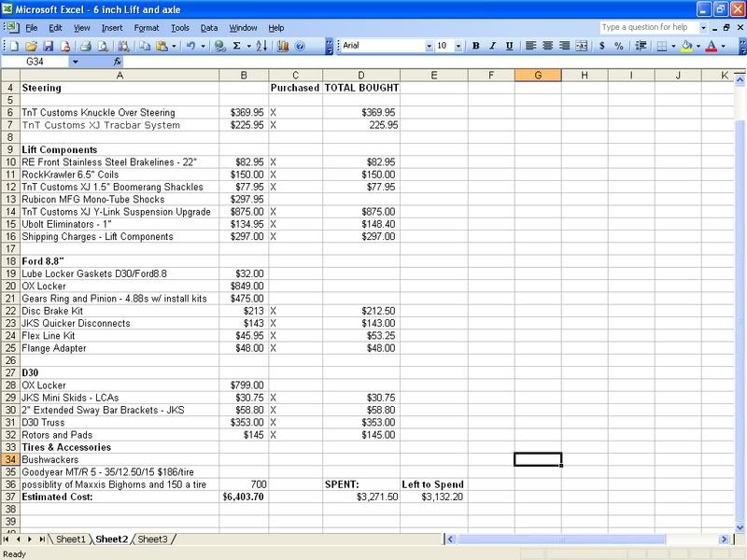Click the Name Box showing G34

36,62
